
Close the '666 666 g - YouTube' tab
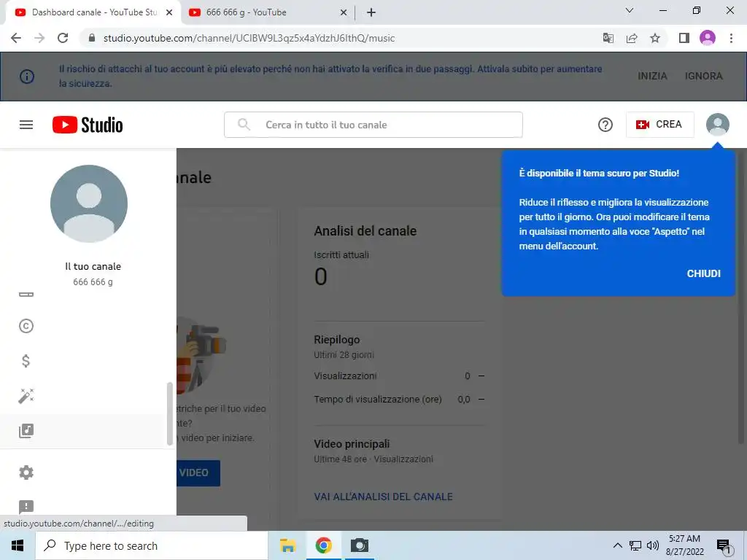coord(344,12)
